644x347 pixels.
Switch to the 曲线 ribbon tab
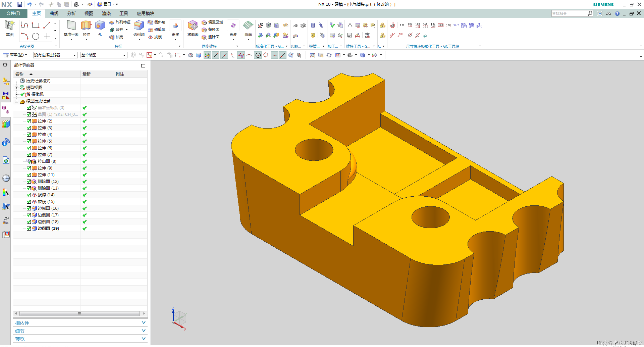tap(54, 13)
